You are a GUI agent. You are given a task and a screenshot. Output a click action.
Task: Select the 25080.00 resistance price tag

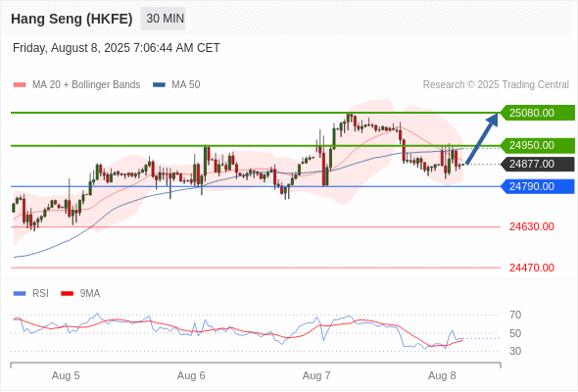pyautogui.click(x=538, y=113)
